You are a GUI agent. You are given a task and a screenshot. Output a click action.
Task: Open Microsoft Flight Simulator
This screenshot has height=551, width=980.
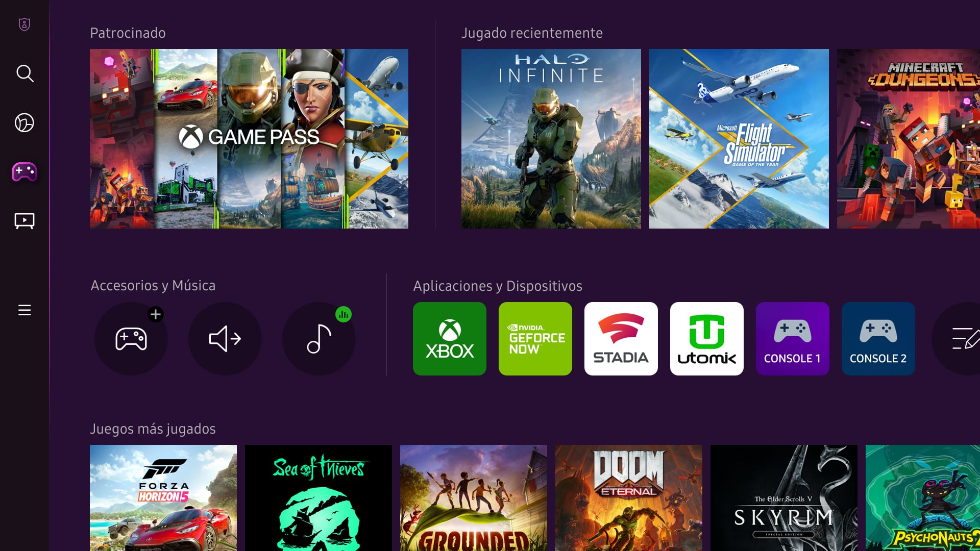pyautogui.click(x=739, y=138)
